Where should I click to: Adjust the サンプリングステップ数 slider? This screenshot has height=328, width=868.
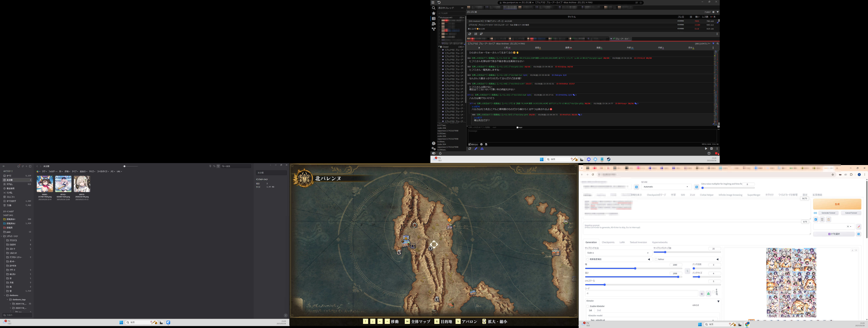687,252
